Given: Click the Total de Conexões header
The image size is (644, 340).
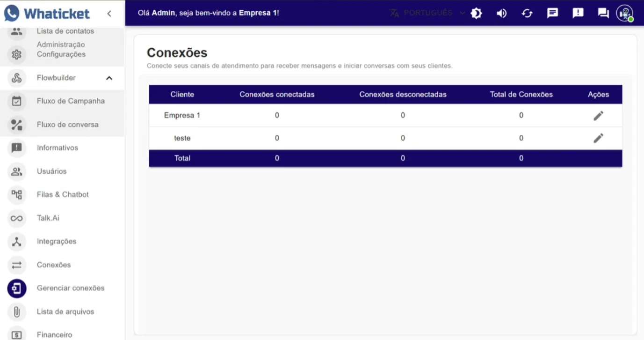Looking at the screenshot, I should click(521, 94).
